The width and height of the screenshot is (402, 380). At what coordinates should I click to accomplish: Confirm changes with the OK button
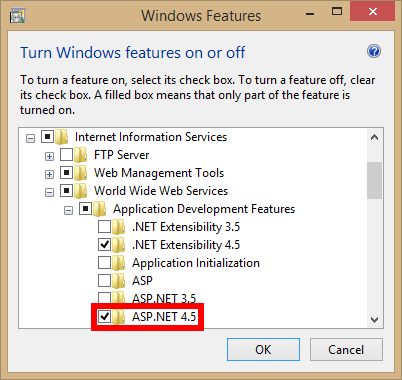click(263, 350)
